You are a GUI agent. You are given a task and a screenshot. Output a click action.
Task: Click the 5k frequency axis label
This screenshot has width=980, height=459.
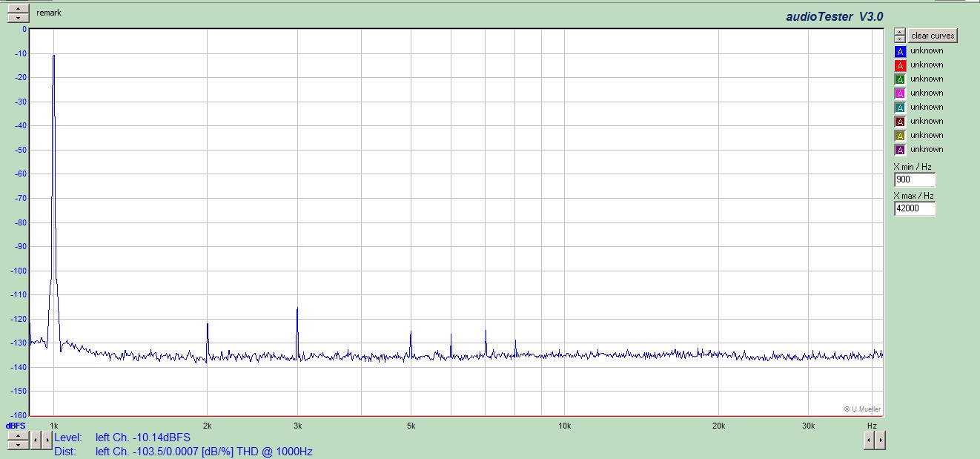[411, 426]
